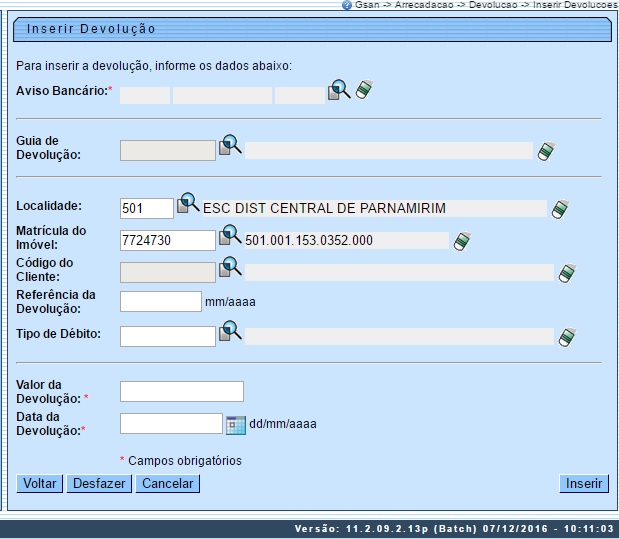Click the inscription 501.001.153.0352.000
The height and width of the screenshot is (539, 619).
click(x=309, y=240)
